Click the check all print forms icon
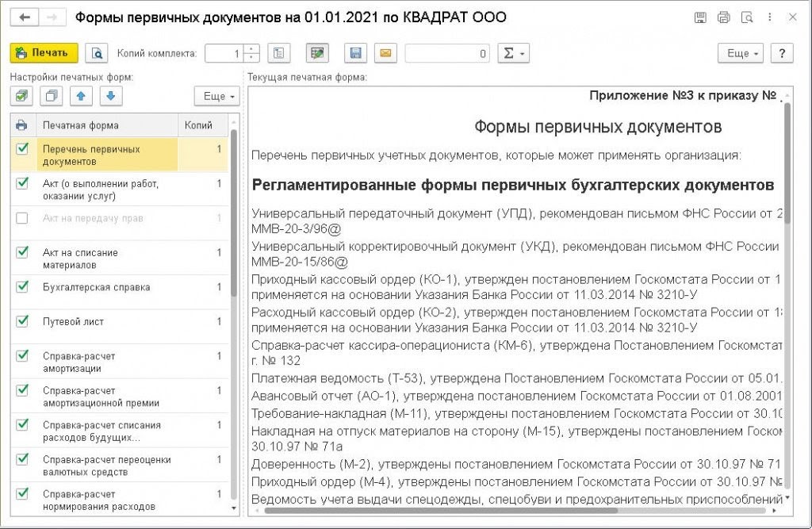The image size is (812, 529). tap(21, 96)
